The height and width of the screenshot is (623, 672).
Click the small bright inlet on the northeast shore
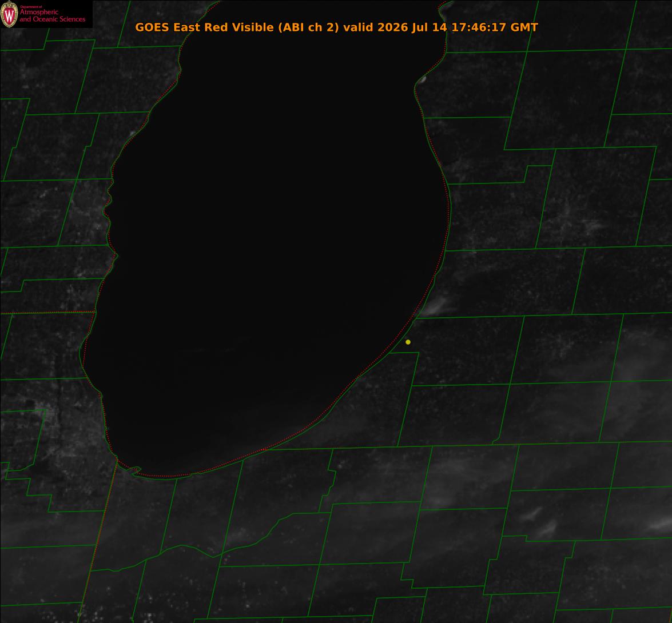coord(422,79)
